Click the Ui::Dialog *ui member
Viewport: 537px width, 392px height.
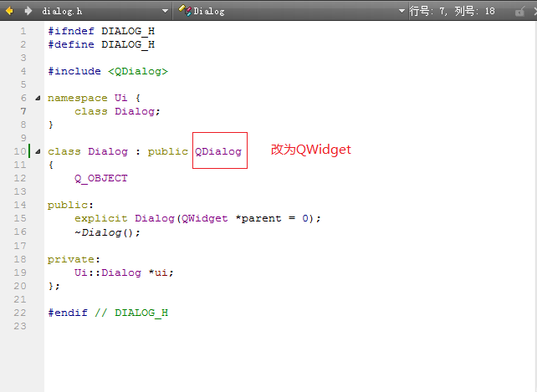coord(124,272)
